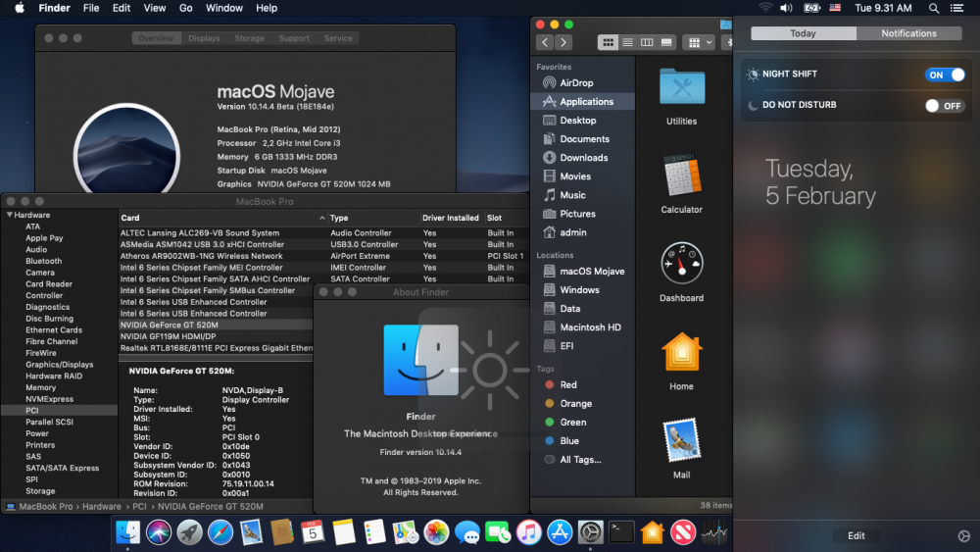Switch to Notifications tab

[x=908, y=33]
